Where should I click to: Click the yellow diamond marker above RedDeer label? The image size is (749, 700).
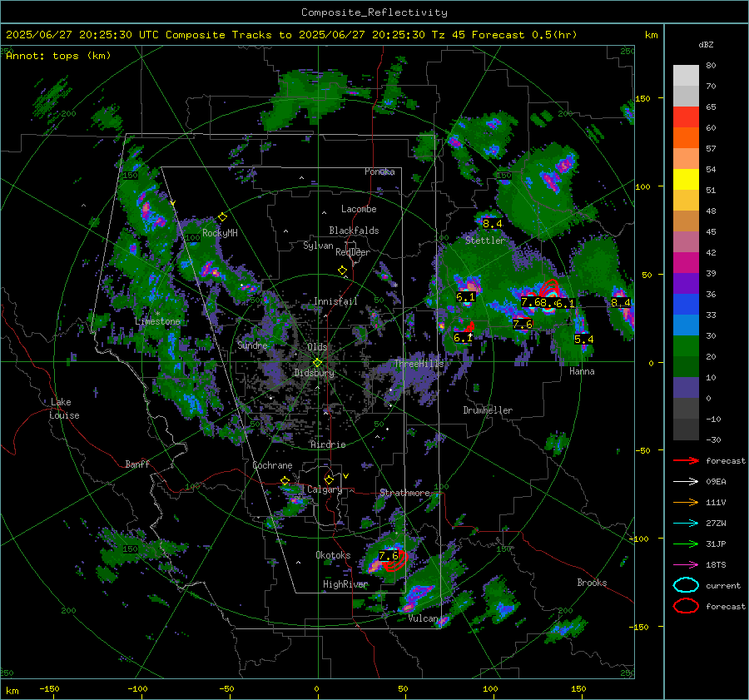pos(343,271)
